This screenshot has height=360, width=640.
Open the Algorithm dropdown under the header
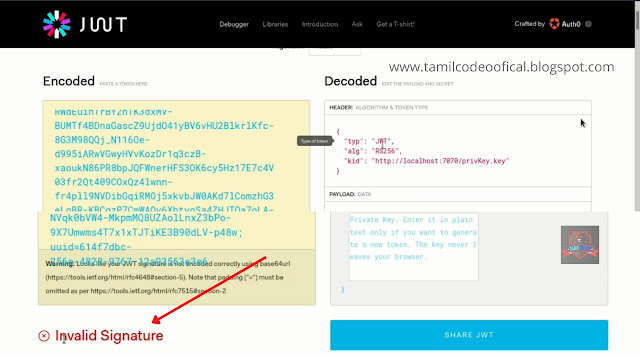[x=335, y=51]
